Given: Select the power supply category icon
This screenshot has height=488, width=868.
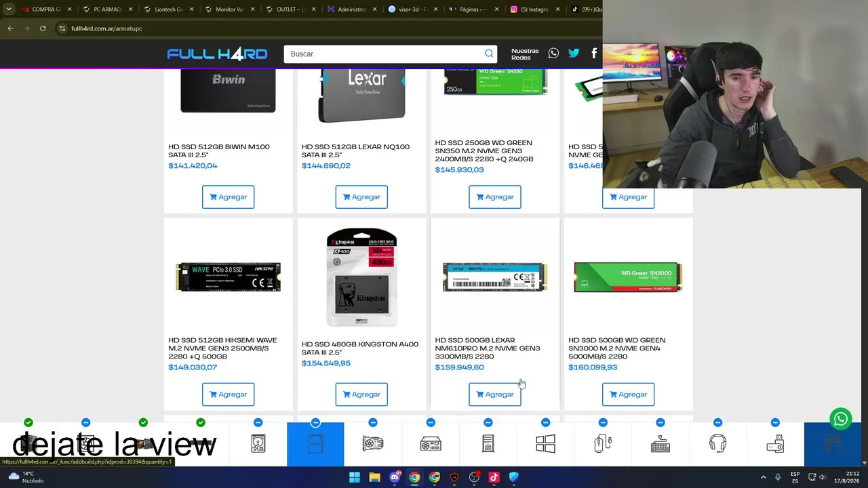Looking at the screenshot, I should pyautogui.click(x=431, y=444).
